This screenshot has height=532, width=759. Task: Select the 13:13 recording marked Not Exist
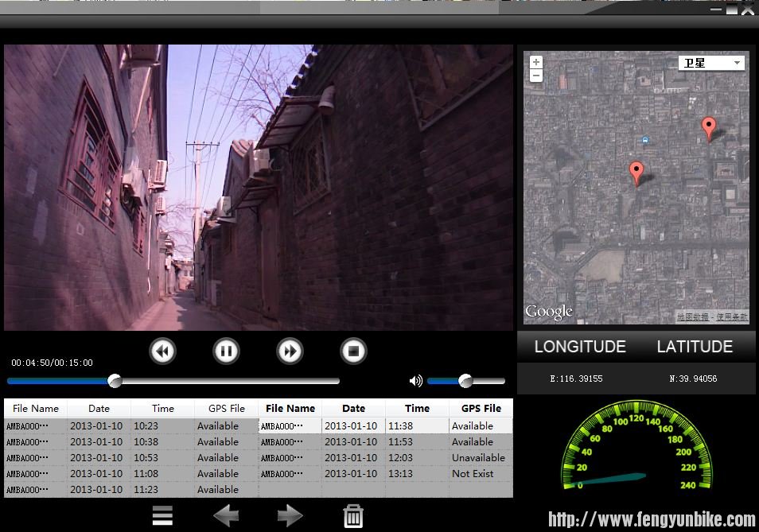point(386,474)
